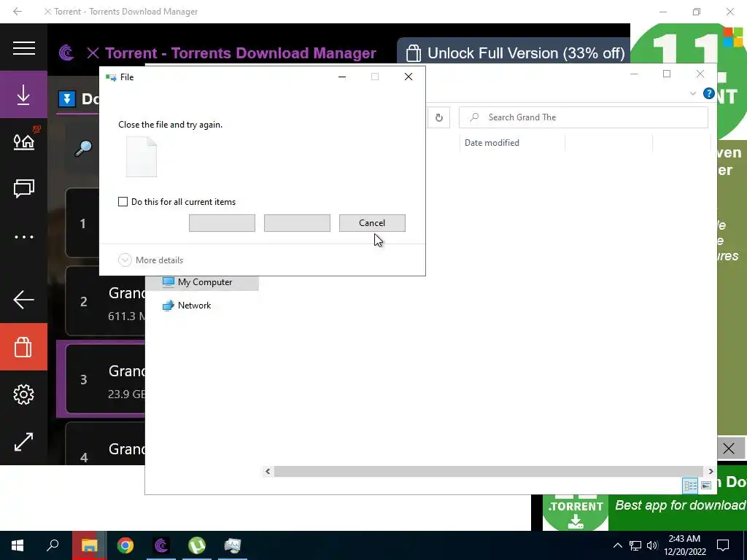747x560 pixels.
Task: Click left arrow of Explorer horizontal scrollbar
Action: 268,472
